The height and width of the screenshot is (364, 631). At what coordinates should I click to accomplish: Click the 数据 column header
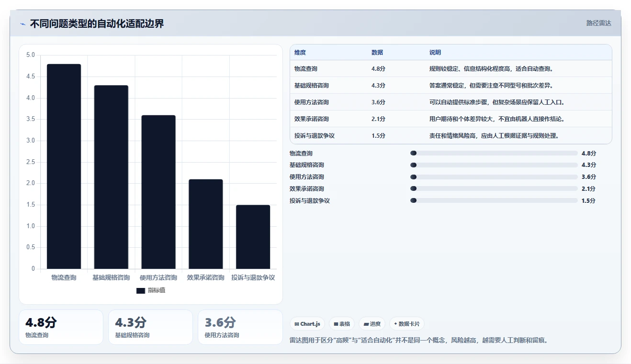pos(377,53)
